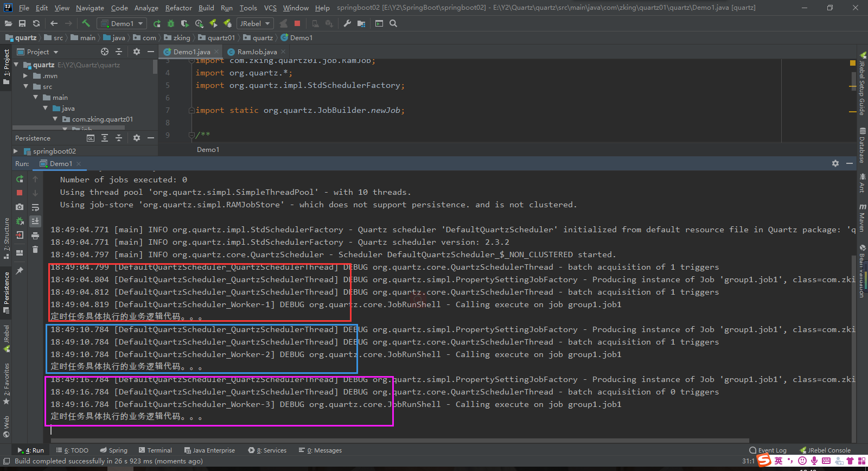The image size is (868, 471).
Task: Toggle the Database tool window
Action: click(x=862, y=145)
